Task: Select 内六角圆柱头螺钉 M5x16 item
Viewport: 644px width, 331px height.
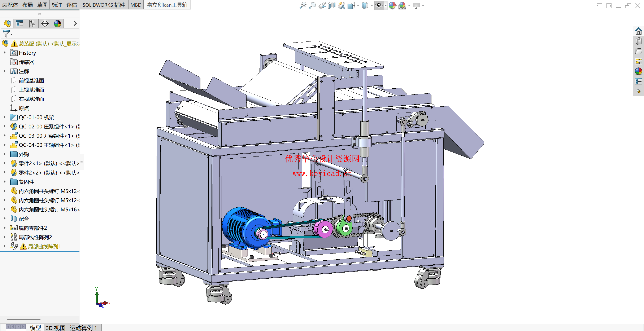Action: tap(45, 209)
